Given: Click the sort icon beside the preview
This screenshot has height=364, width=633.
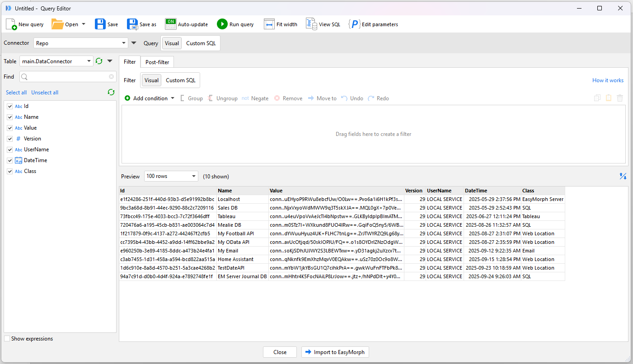Looking at the screenshot, I should 623,176.
